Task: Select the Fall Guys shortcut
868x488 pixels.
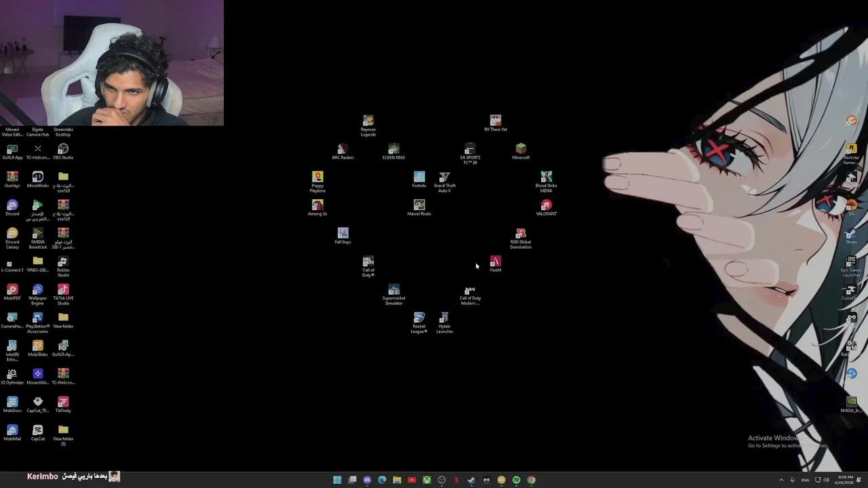Action: (343, 236)
